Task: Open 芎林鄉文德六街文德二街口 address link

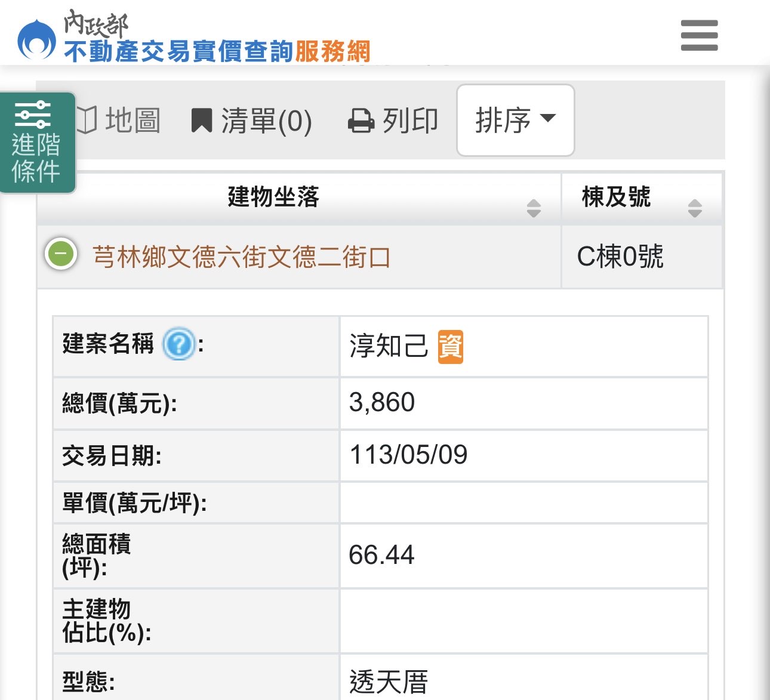Action: coord(242,257)
